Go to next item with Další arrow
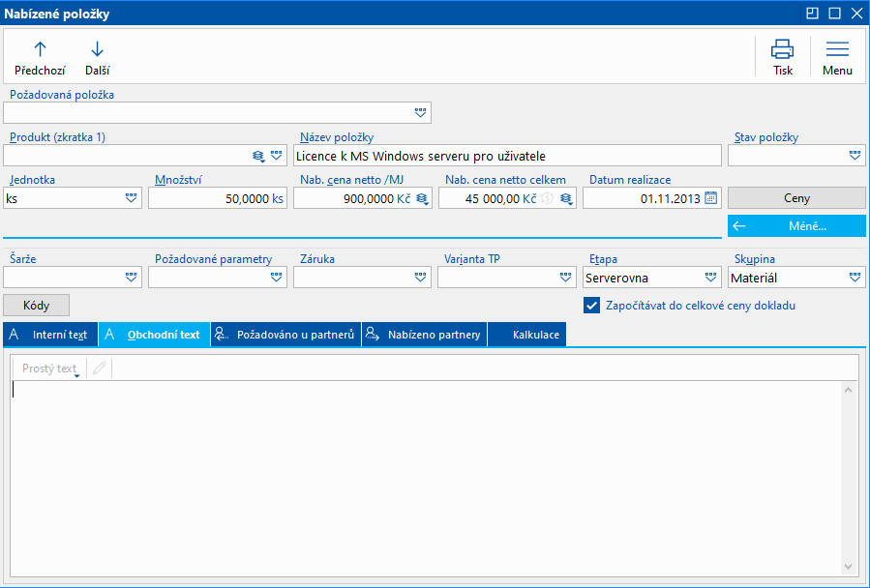This screenshot has width=870, height=588. pos(97,58)
